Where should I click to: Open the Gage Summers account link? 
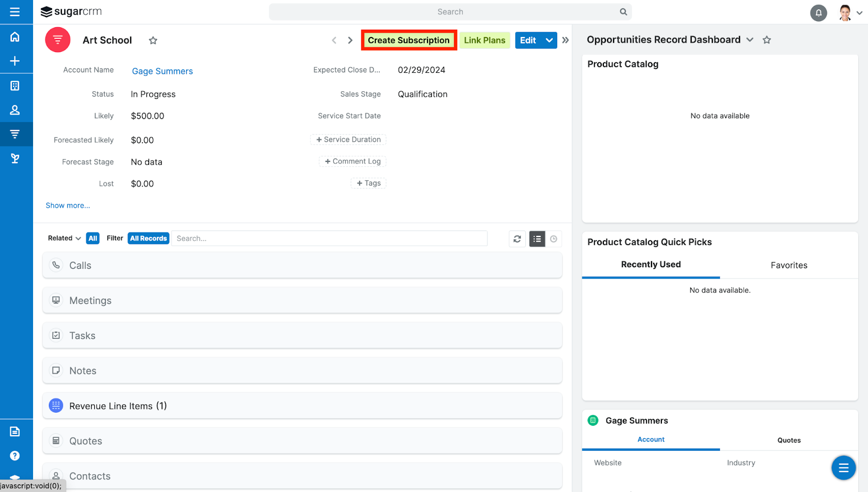click(x=162, y=71)
